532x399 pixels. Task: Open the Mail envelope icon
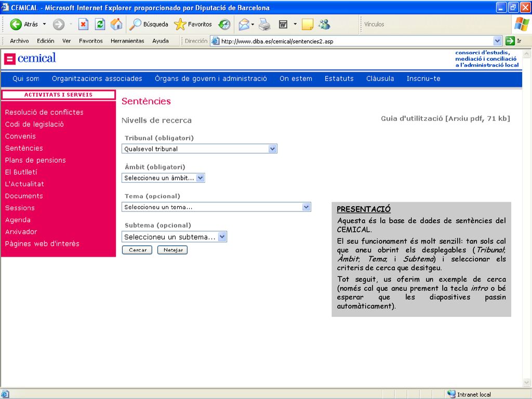coord(244,24)
